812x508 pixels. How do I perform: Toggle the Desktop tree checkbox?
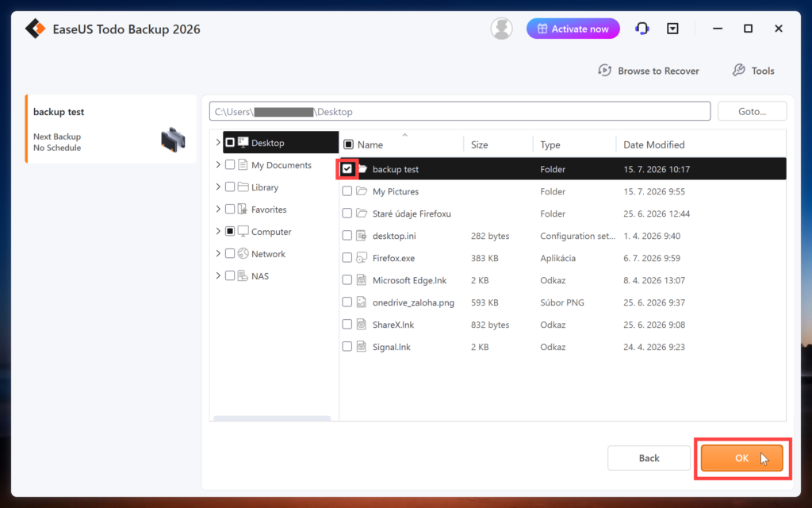click(x=230, y=143)
